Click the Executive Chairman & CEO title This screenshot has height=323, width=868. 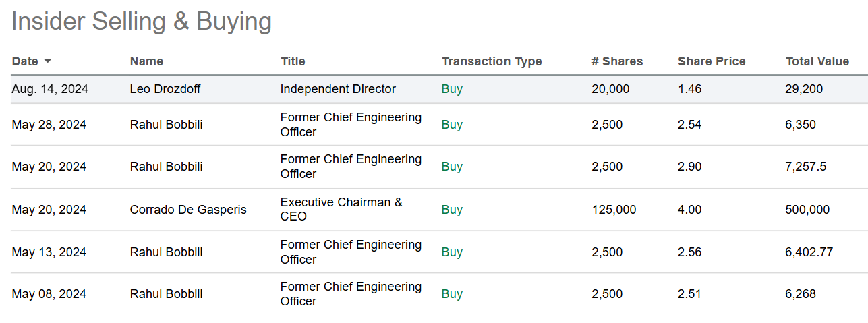[341, 209]
